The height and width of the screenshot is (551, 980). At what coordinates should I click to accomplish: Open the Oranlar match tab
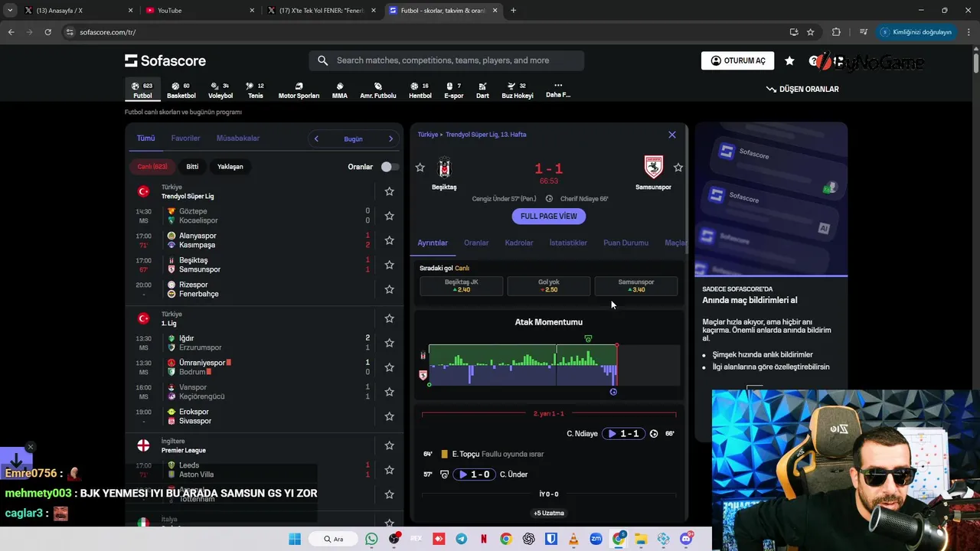(476, 243)
